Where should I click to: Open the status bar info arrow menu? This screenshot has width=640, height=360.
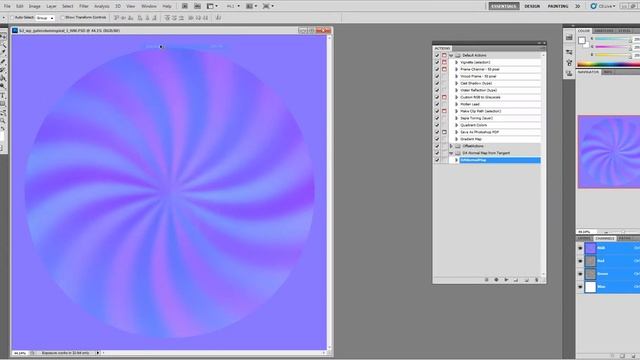click(98, 353)
